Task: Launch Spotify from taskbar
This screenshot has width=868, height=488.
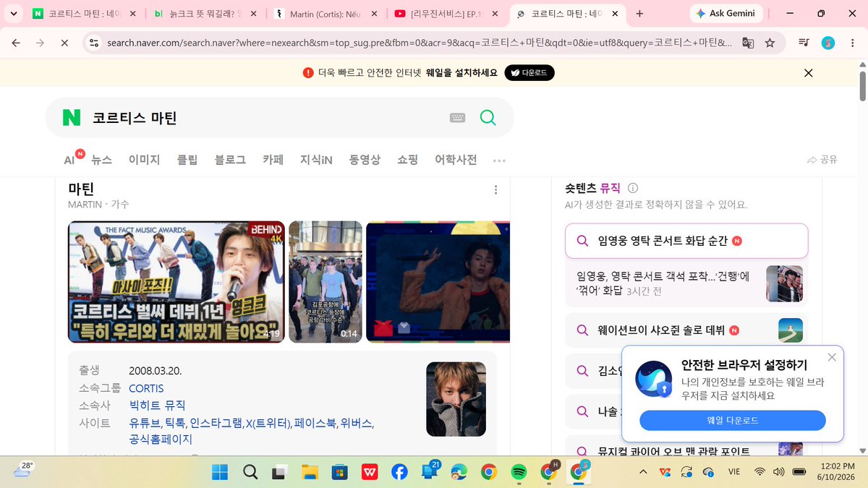Action: pyautogui.click(x=518, y=472)
